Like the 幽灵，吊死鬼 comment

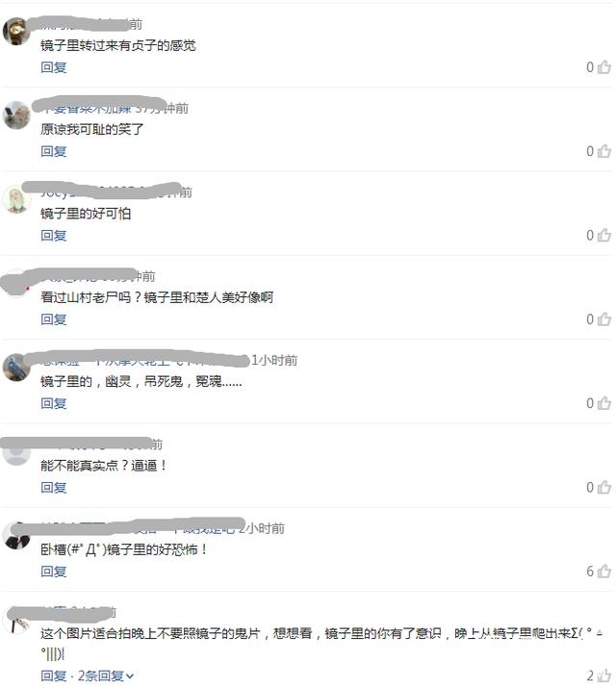click(604, 403)
